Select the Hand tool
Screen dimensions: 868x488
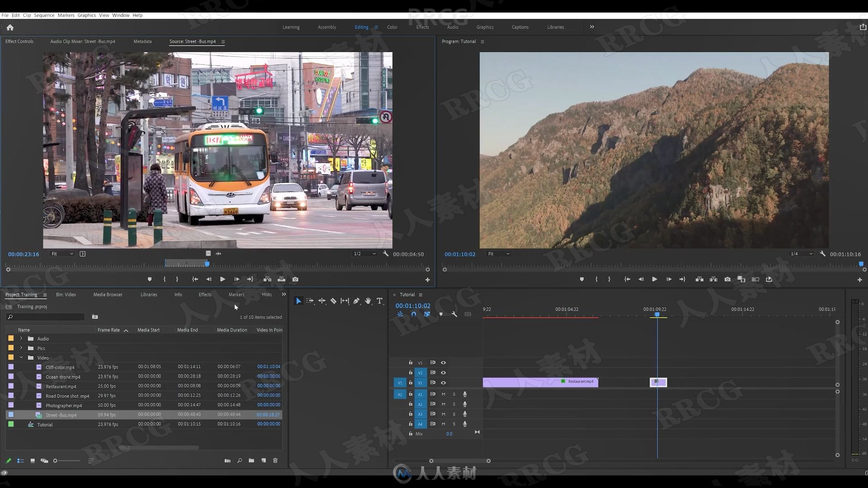point(368,301)
